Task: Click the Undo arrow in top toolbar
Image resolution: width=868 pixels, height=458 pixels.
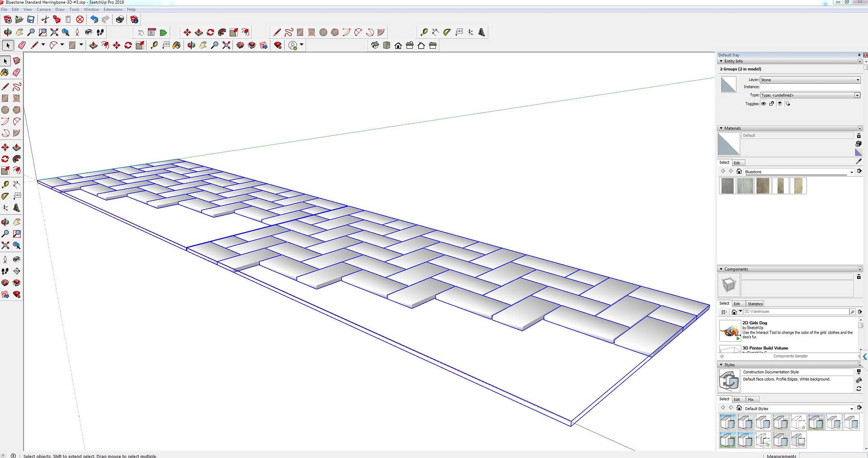Action: [94, 19]
